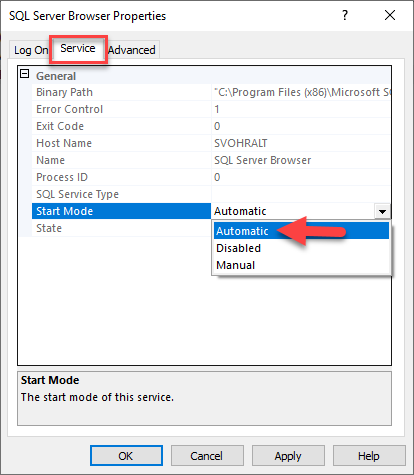This screenshot has width=414, height=475.
Task: Open Help for this dialog
Action: 369,456
